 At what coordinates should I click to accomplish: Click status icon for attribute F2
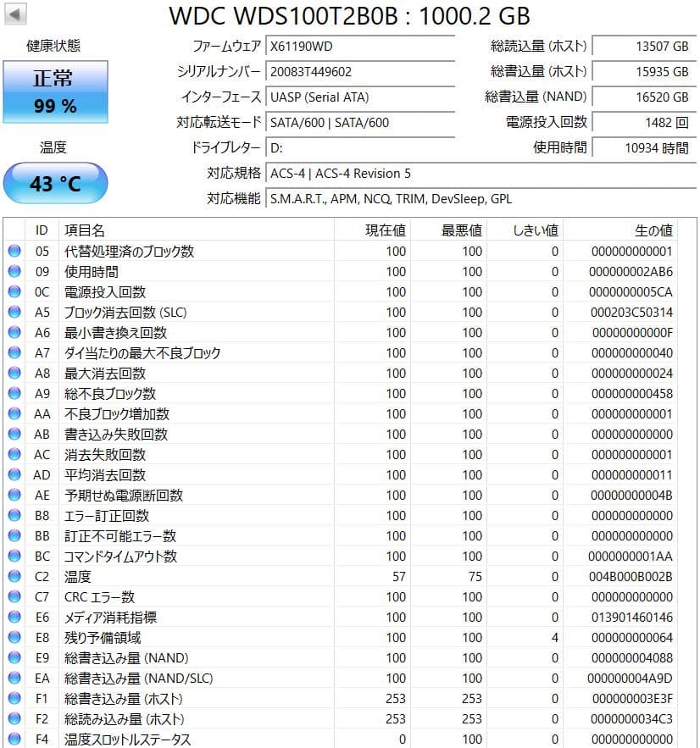(x=14, y=718)
